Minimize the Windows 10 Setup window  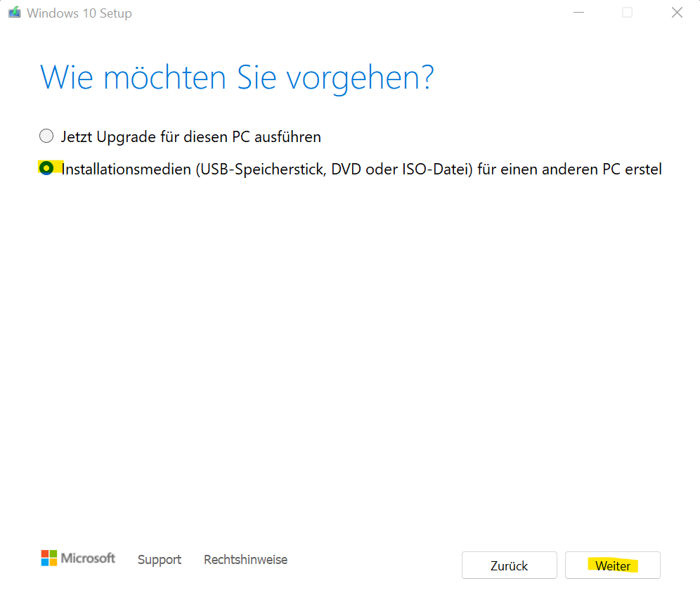tap(578, 13)
